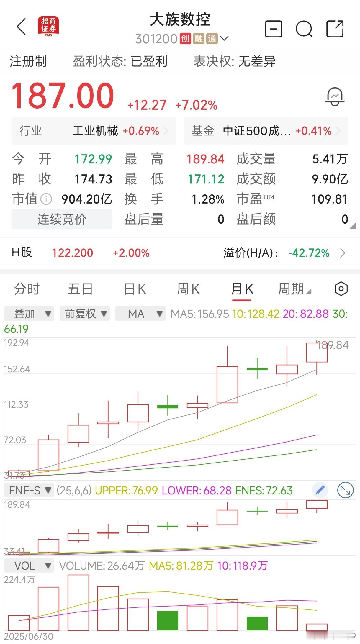Tap 成交量 value 5.41万
This screenshot has height=644, width=360.
(x=330, y=159)
